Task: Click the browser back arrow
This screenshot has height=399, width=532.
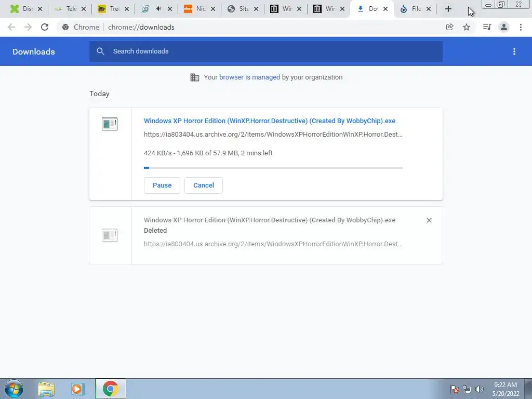Action: 11,27
